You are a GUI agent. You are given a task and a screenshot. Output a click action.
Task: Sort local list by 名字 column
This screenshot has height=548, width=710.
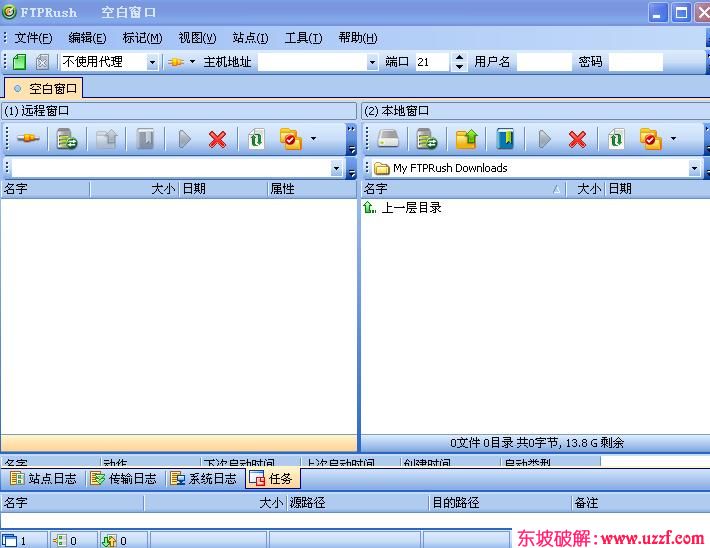pyautogui.click(x=463, y=189)
